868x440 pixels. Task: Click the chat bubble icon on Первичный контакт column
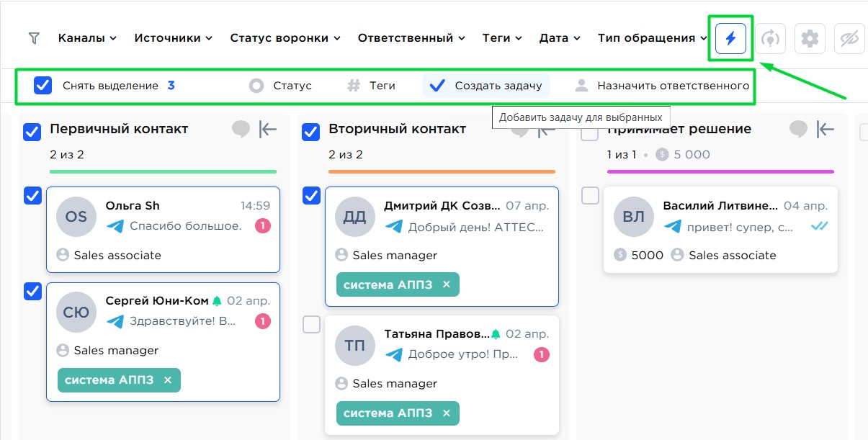(x=241, y=128)
